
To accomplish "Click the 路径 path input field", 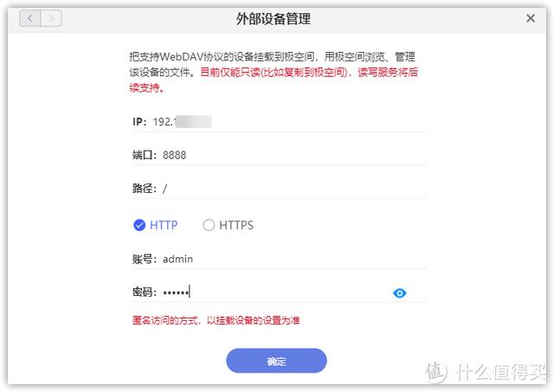I will (286, 188).
